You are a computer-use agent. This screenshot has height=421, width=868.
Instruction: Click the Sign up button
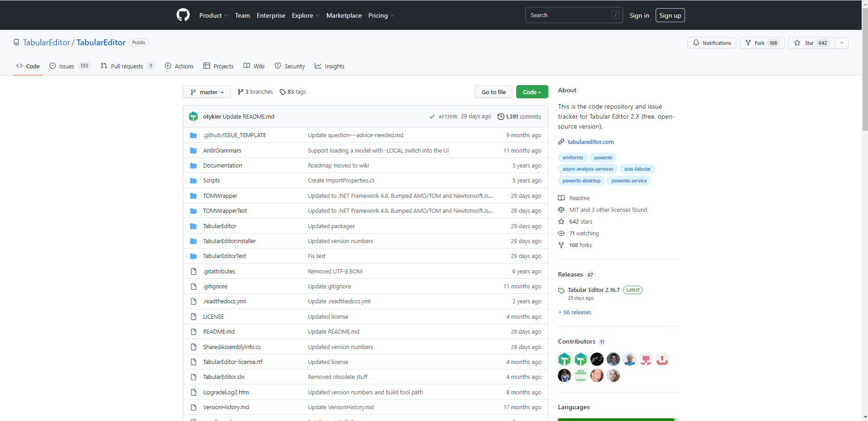point(670,15)
